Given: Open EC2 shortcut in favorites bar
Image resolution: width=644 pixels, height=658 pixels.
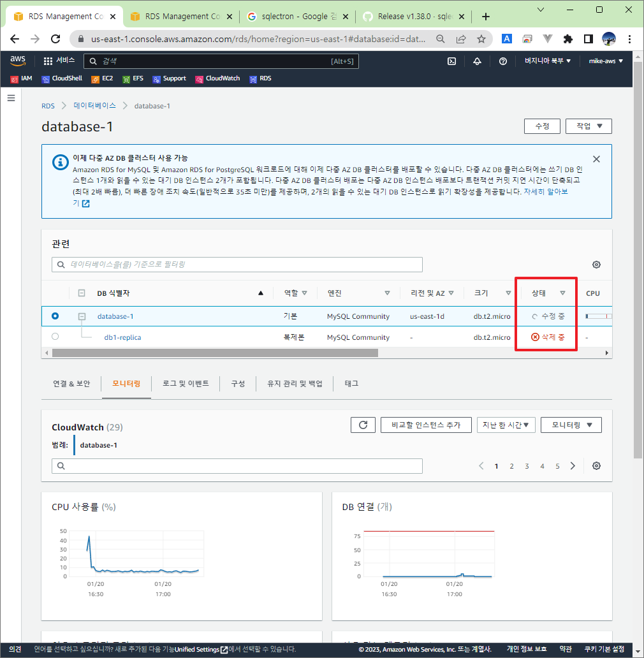Looking at the screenshot, I should 103,79.
